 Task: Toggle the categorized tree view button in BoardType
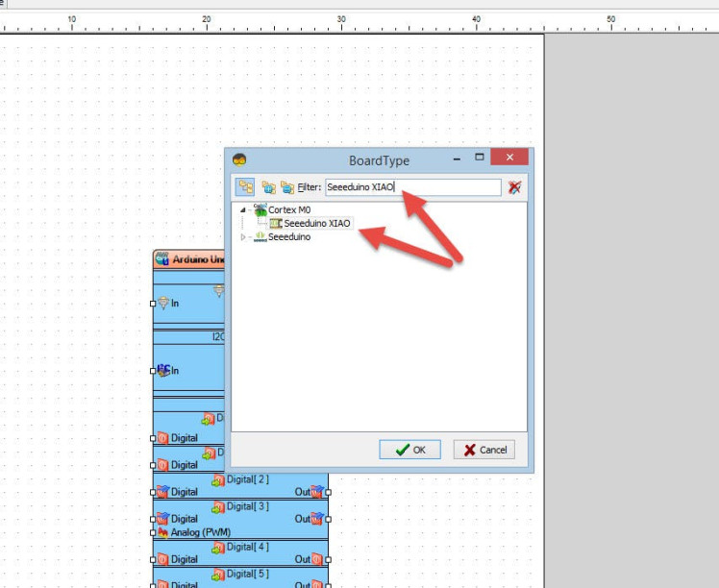(245, 187)
